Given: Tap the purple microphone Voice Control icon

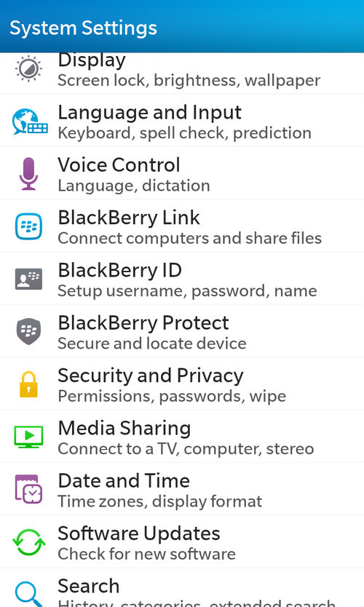Looking at the screenshot, I should [x=28, y=174].
